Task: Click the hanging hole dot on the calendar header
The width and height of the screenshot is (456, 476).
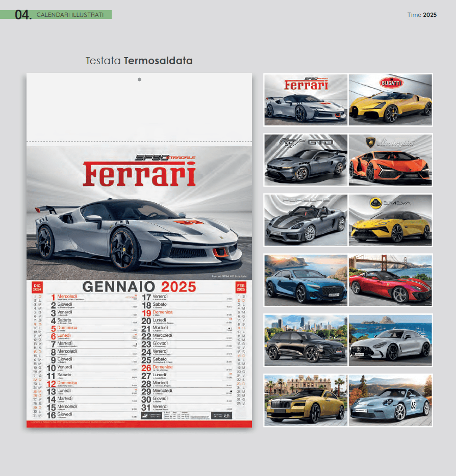Action: (139, 80)
